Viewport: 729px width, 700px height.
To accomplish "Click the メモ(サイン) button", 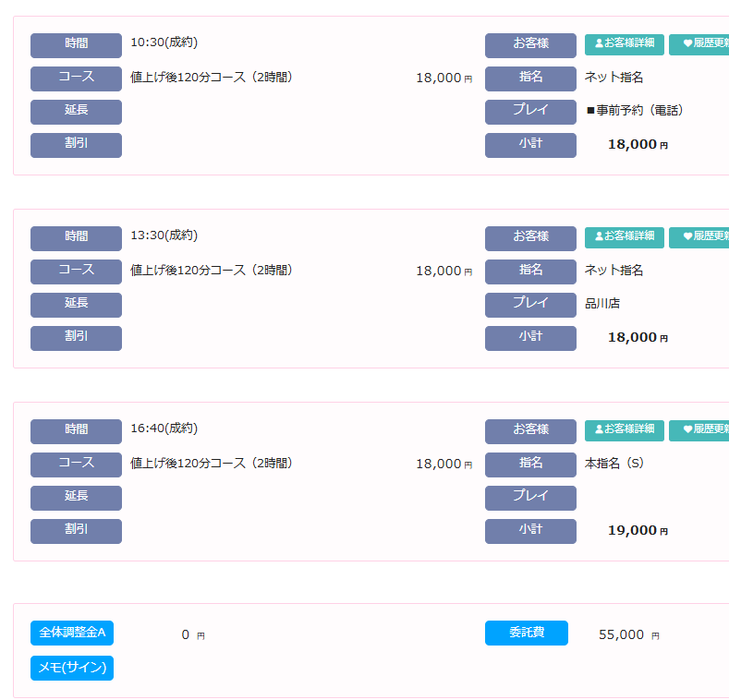I will coord(72,668).
